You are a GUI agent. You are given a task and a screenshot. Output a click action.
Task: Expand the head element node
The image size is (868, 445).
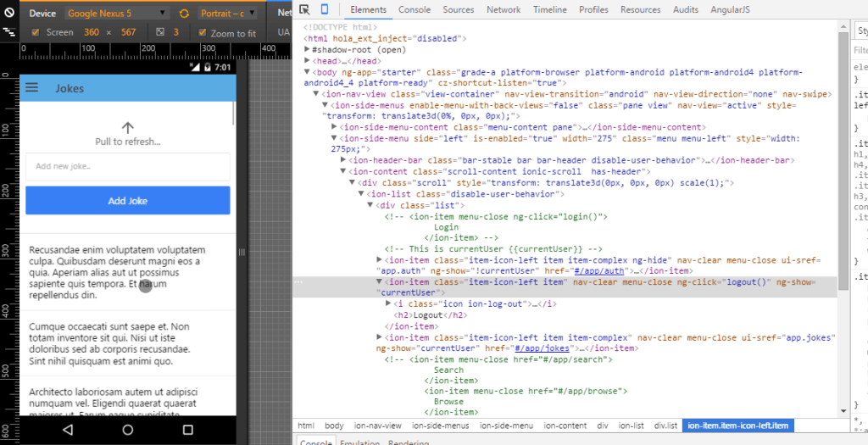[308, 61]
